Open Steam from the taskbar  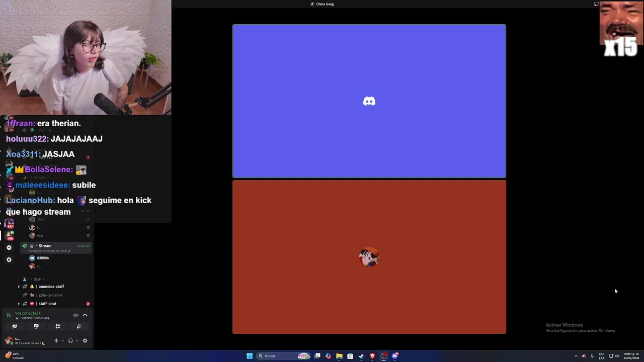361,356
